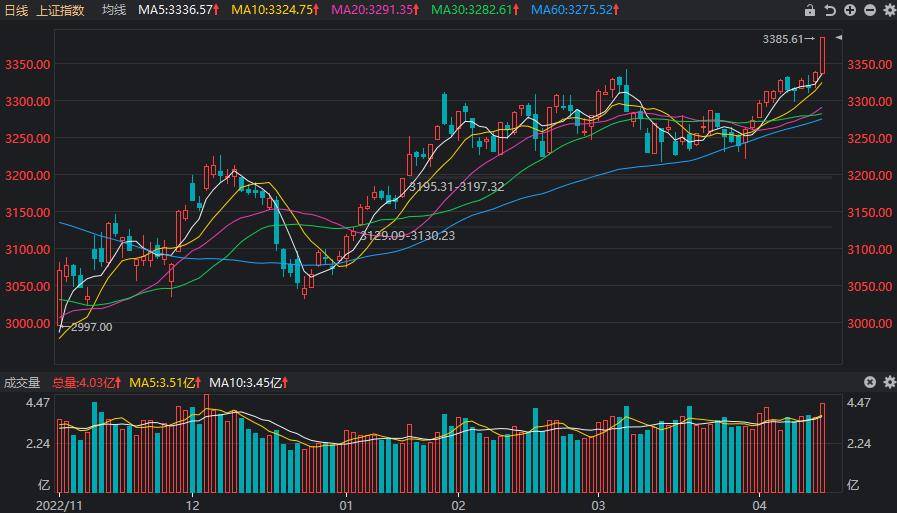897x513 pixels.
Task: Close the 成交量 volume indicator panel
Action: click(x=870, y=382)
